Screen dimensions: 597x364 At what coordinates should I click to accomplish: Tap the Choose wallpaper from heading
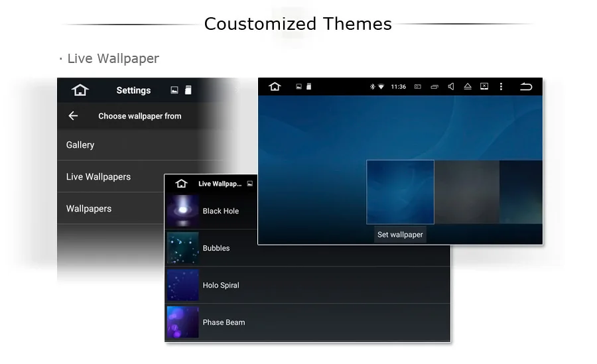(x=140, y=116)
